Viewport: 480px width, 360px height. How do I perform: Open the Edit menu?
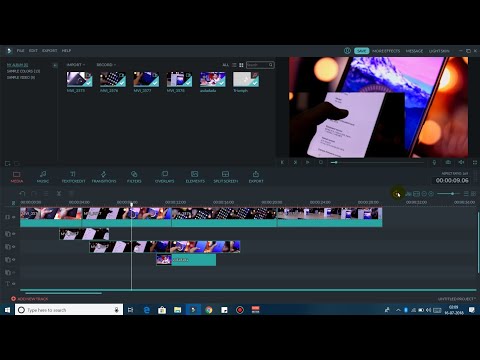33,51
